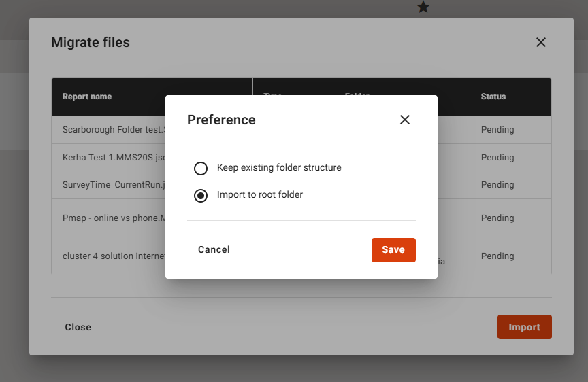Close the Migrate files dialog with the X
Image resolution: width=588 pixels, height=382 pixels.
(541, 42)
